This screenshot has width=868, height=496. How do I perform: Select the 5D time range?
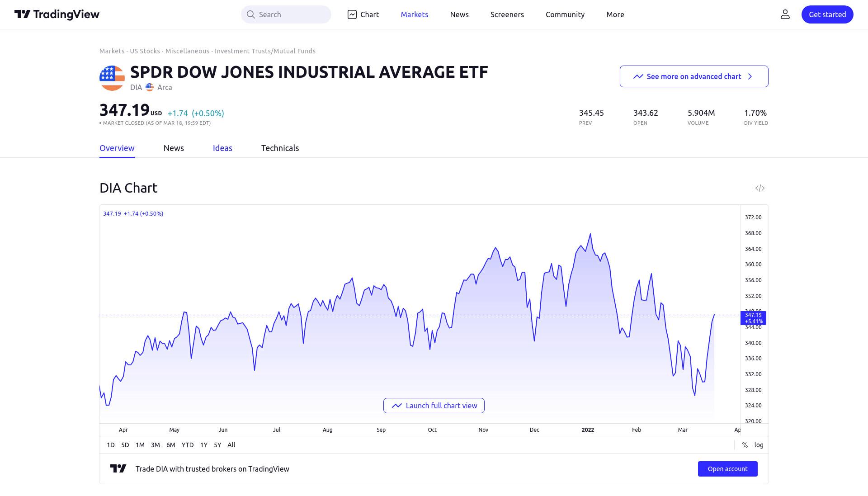[125, 445]
